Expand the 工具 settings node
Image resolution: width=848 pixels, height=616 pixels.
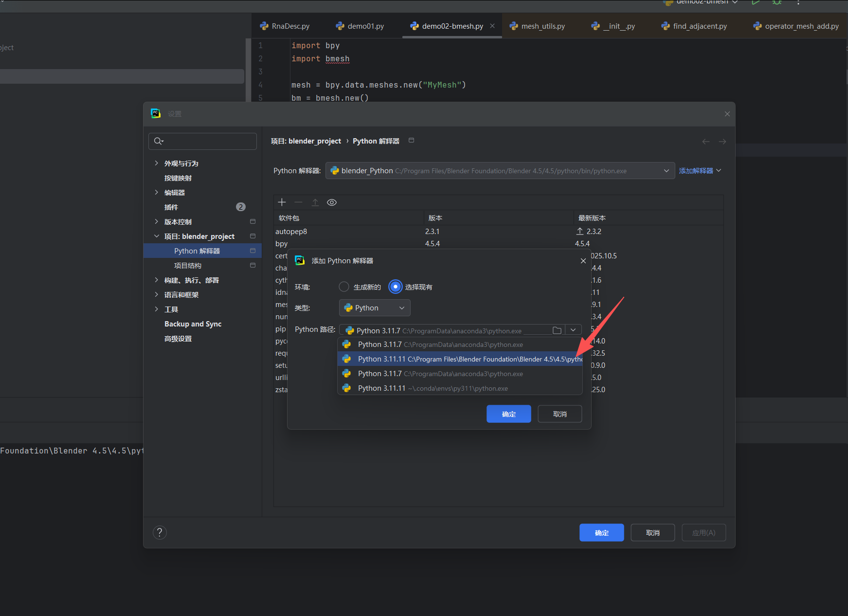tap(156, 309)
